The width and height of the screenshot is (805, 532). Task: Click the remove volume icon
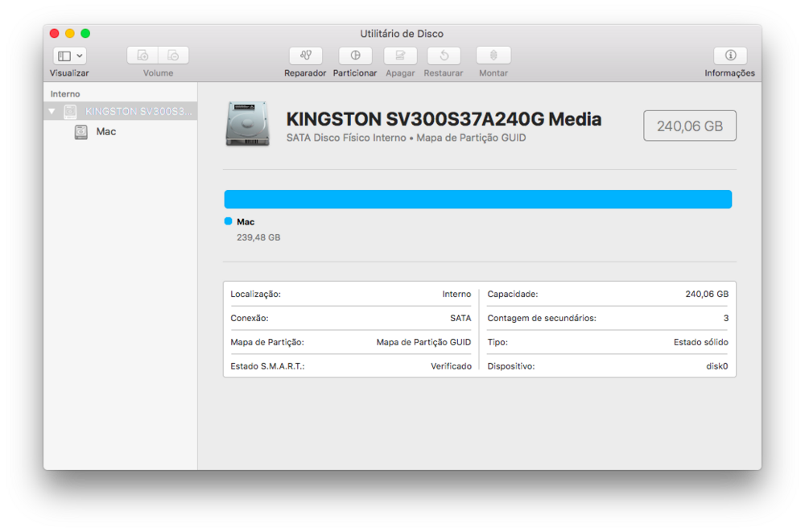pos(173,56)
